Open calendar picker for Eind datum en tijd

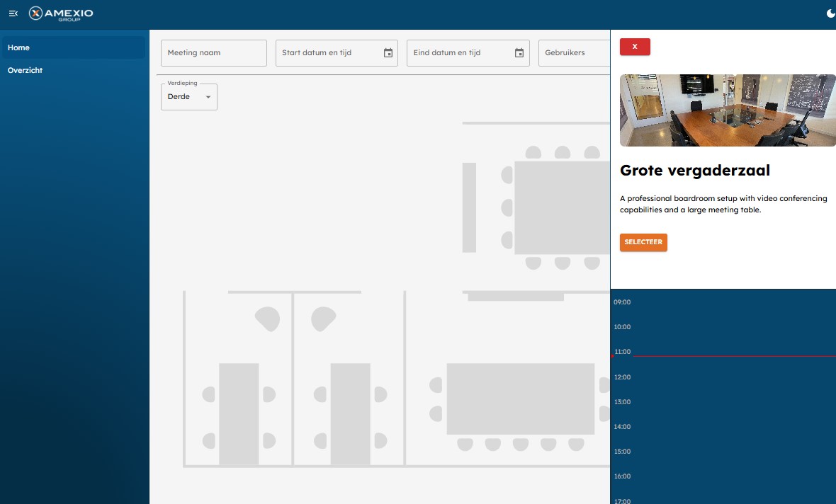point(519,53)
